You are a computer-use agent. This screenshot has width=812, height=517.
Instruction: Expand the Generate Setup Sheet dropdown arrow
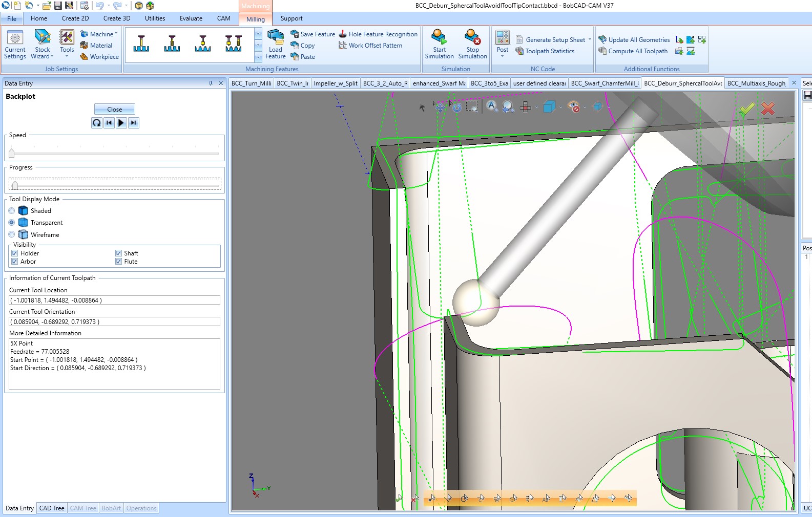click(x=590, y=39)
